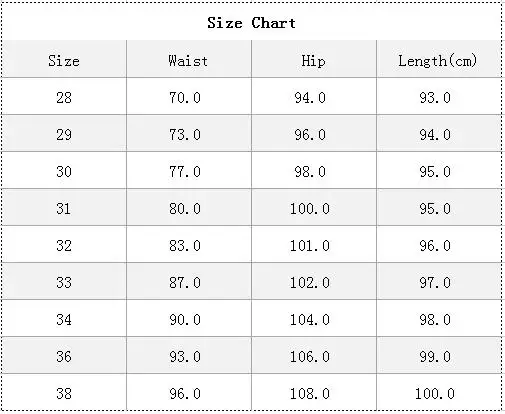This screenshot has width=505, height=414.
Task: Select length value 98.0
Action: [435, 320]
